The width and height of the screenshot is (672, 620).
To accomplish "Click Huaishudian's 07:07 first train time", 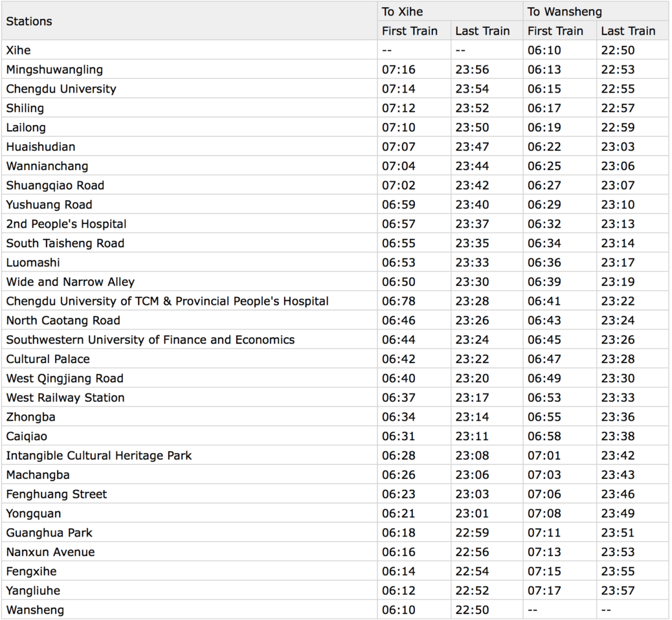I will pos(399,146).
